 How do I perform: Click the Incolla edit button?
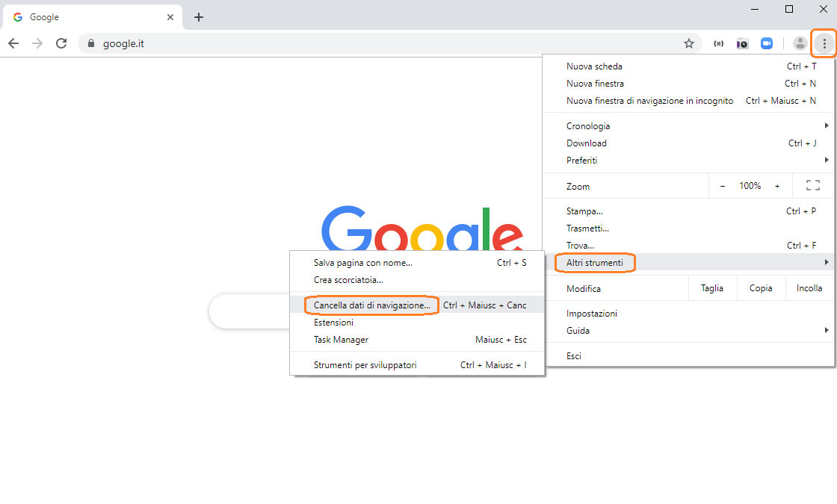[810, 288]
